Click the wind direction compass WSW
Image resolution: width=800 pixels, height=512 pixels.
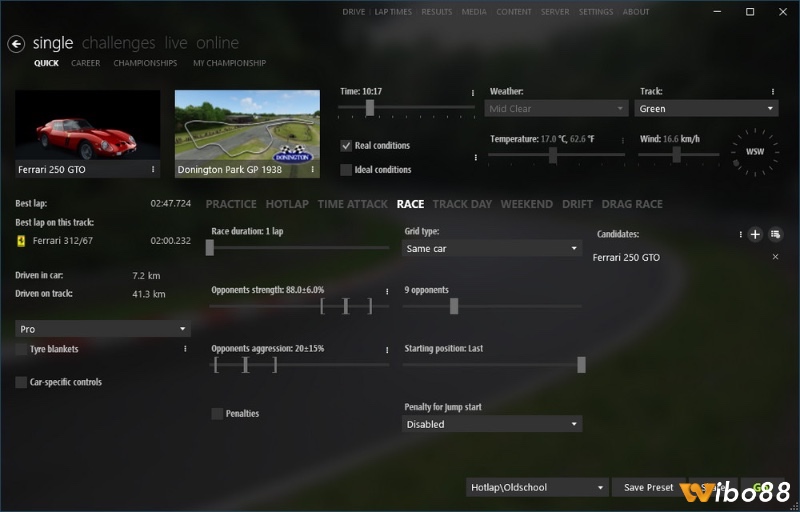755,152
